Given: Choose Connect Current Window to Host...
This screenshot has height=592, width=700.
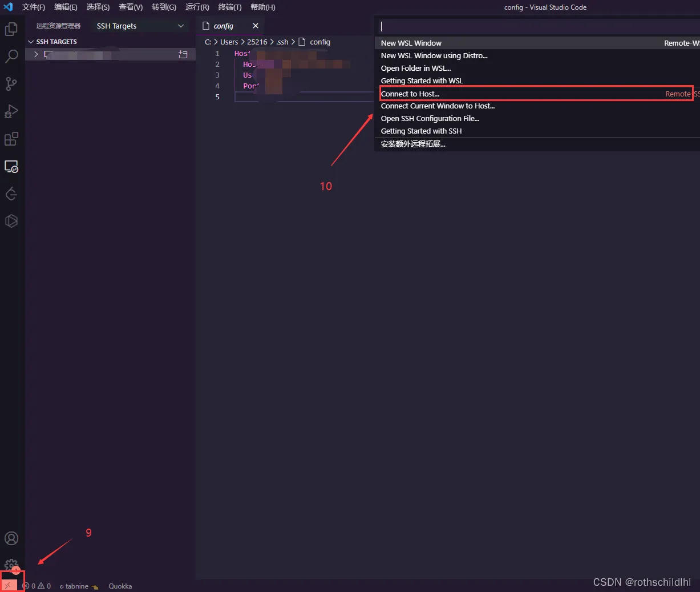Looking at the screenshot, I should pyautogui.click(x=537, y=106).
